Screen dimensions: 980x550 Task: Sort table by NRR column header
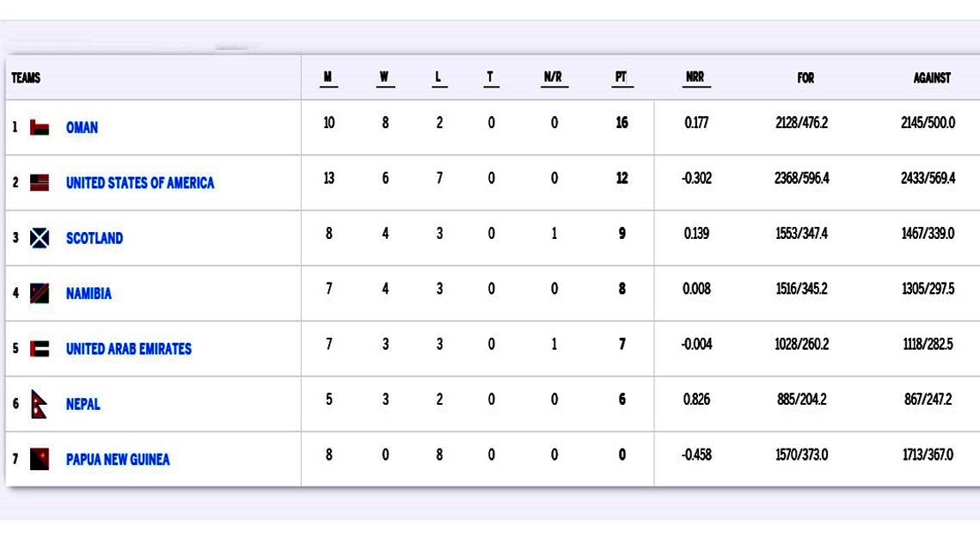pos(695,77)
